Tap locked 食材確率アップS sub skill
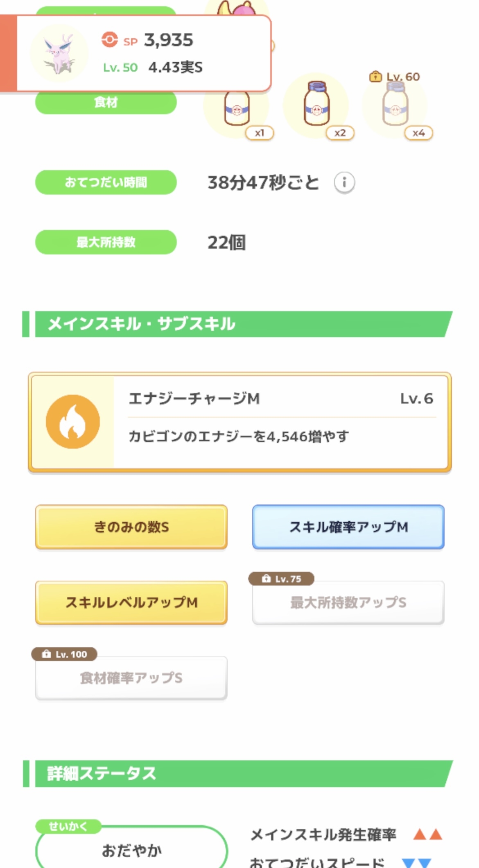The width and height of the screenshot is (479, 868). (x=131, y=678)
